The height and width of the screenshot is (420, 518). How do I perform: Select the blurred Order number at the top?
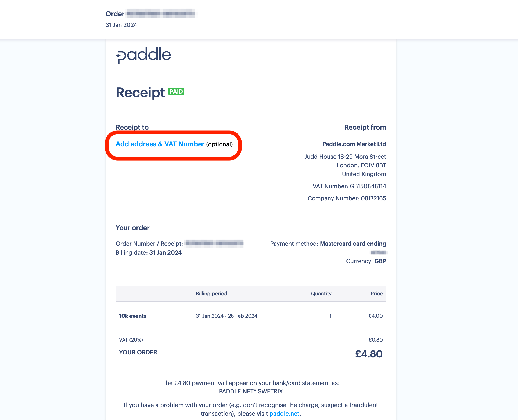[x=161, y=14]
